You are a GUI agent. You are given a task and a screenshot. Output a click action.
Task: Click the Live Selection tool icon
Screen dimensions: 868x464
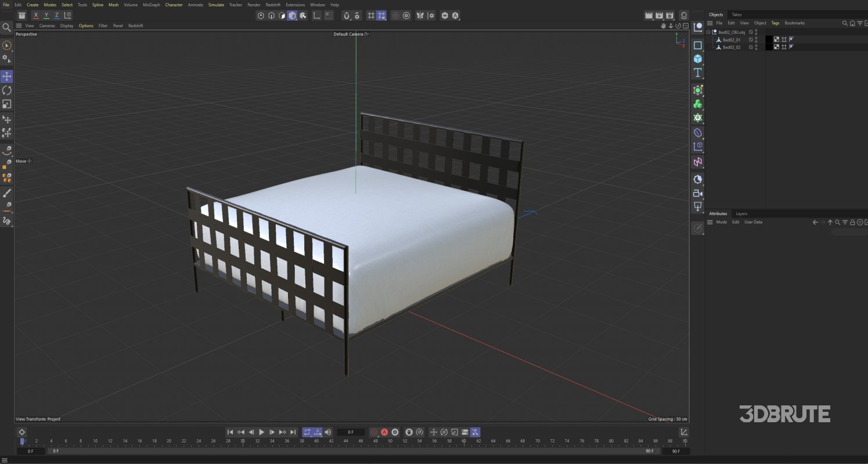click(7, 45)
